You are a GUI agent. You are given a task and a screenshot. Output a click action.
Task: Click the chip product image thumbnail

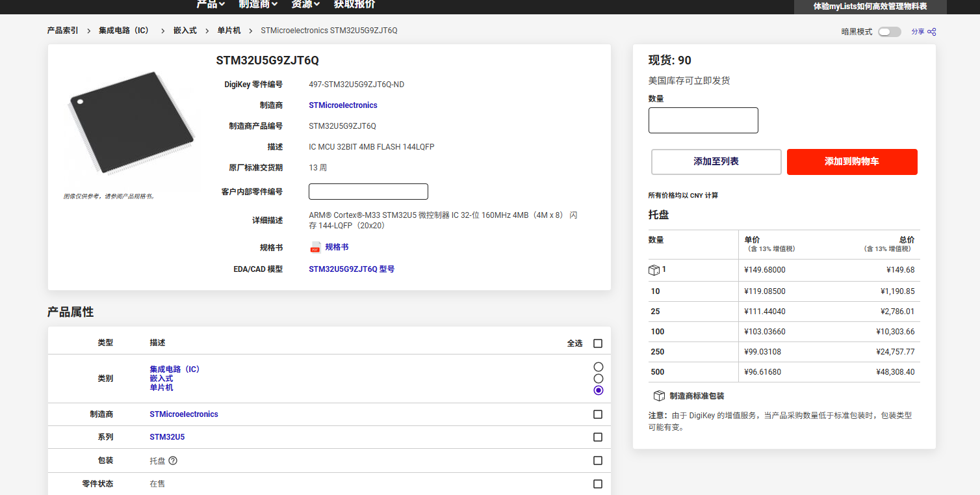(x=131, y=122)
